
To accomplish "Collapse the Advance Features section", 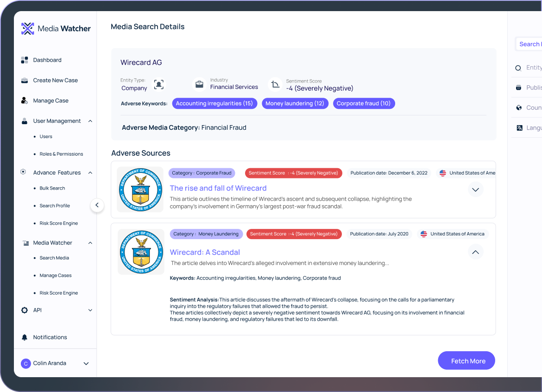I will tap(90, 173).
